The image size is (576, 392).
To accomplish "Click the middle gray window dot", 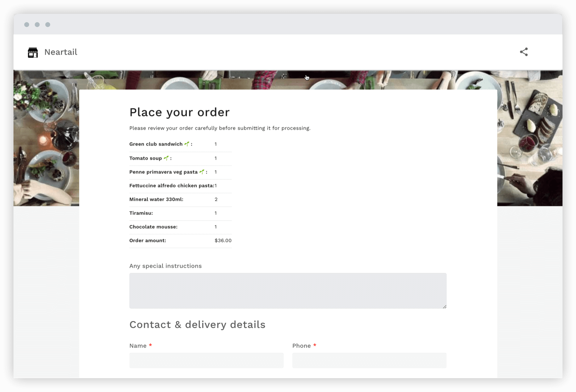I will tap(37, 25).
